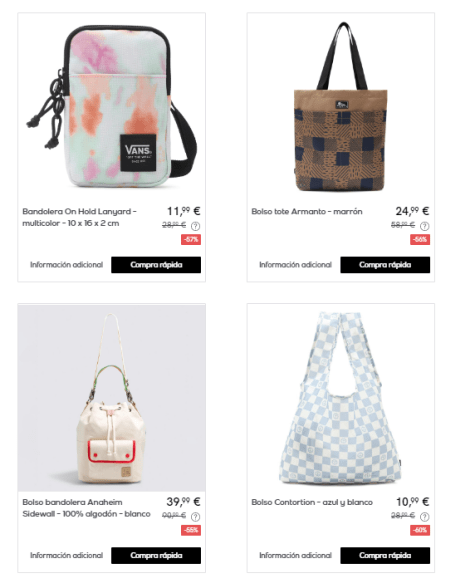The width and height of the screenshot is (475, 588).
Task: Open Información adicional for Contortion bag
Action: [295, 555]
